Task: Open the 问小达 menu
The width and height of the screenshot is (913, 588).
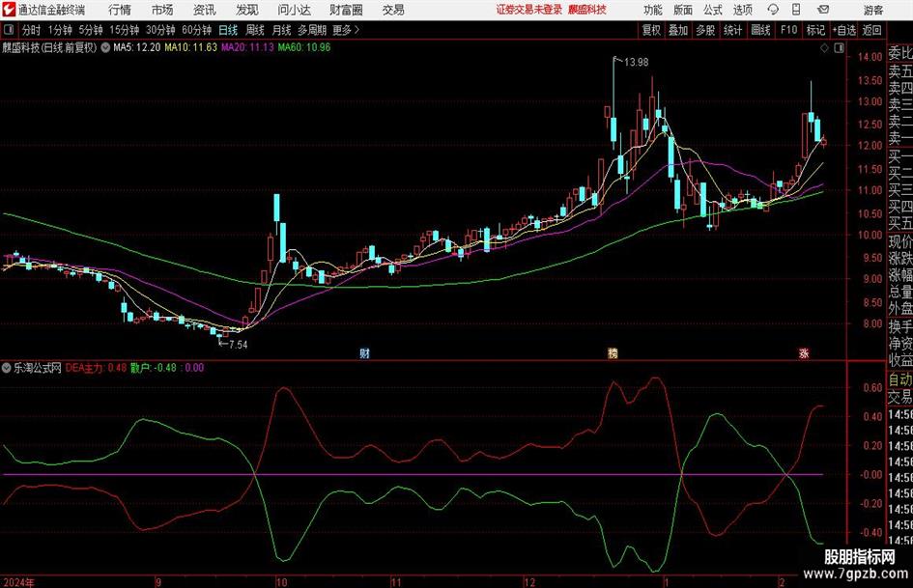Action: tap(294, 10)
